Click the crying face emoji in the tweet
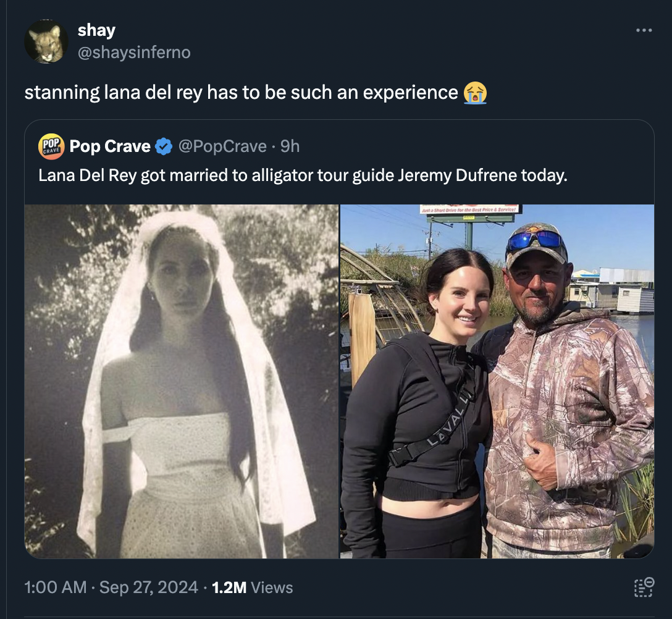672x619 pixels. 476,93
